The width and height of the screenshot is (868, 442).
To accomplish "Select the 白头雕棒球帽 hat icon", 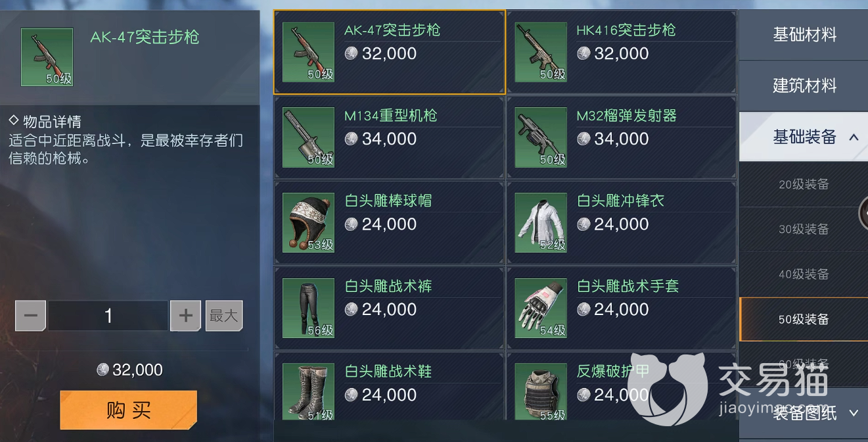I will tap(309, 222).
